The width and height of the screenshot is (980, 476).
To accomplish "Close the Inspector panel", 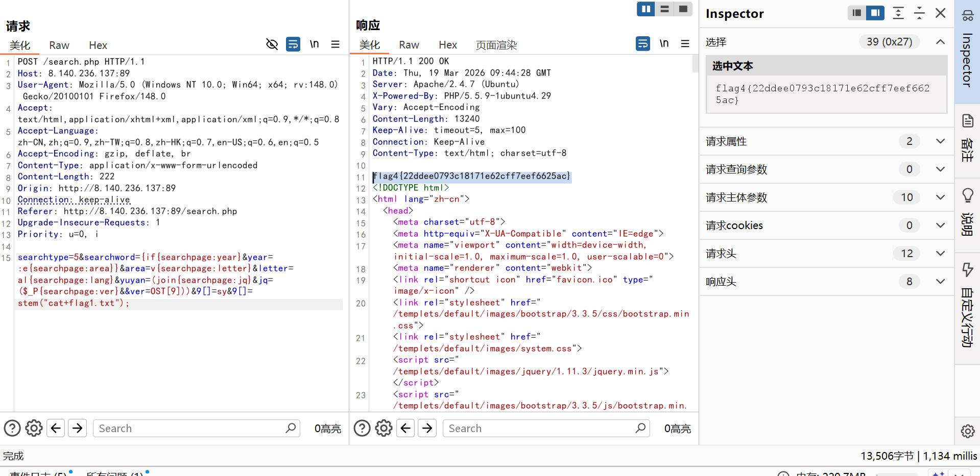I will pyautogui.click(x=940, y=13).
